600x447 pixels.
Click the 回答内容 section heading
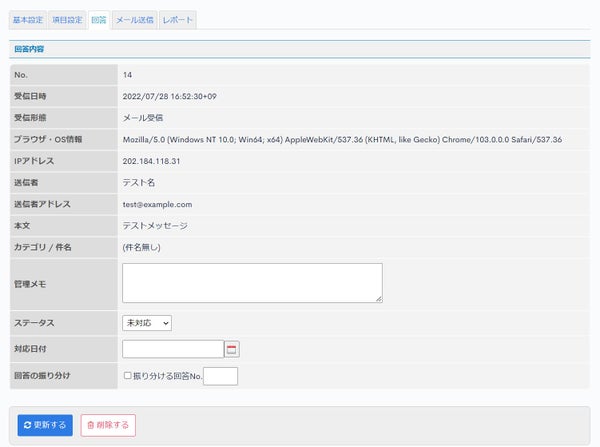(x=29, y=49)
